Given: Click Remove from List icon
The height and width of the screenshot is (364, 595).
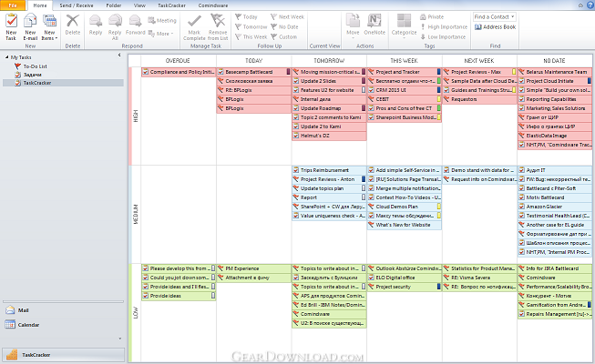Looking at the screenshot, I should 218,21.
